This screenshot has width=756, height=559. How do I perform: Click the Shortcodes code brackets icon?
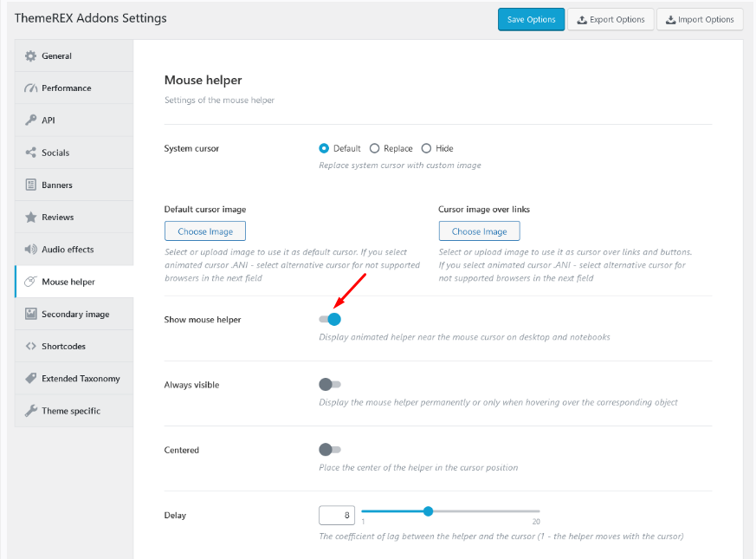tap(31, 346)
